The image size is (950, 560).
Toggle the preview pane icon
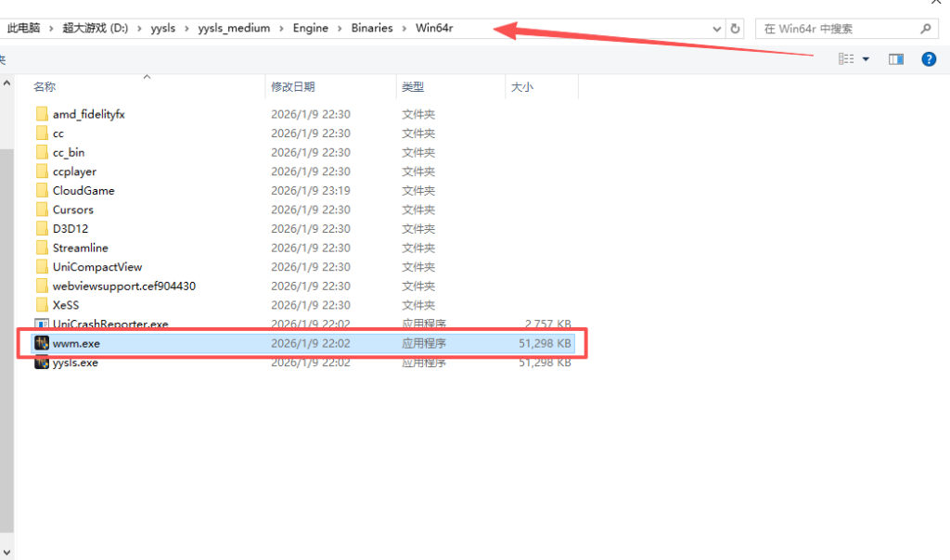pos(895,59)
